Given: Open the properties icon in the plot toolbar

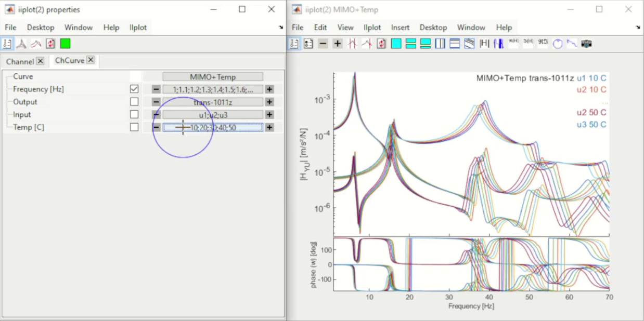Looking at the screenshot, I should click(294, 44).
